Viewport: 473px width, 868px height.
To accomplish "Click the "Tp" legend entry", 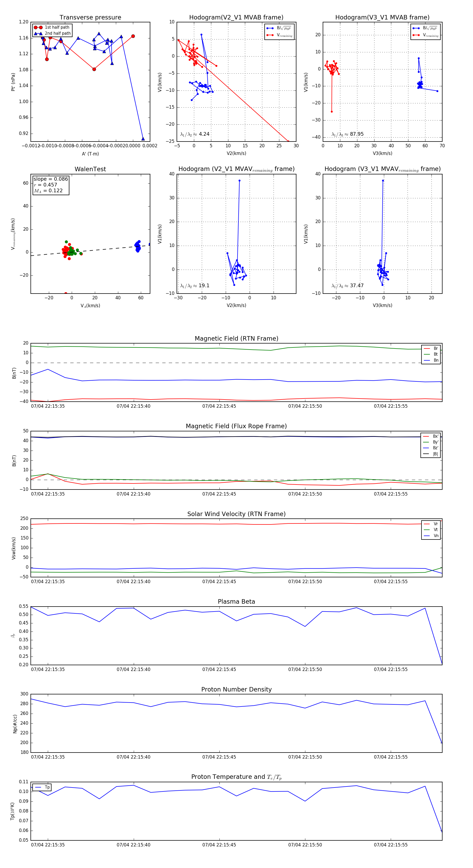I will [42, 787].
